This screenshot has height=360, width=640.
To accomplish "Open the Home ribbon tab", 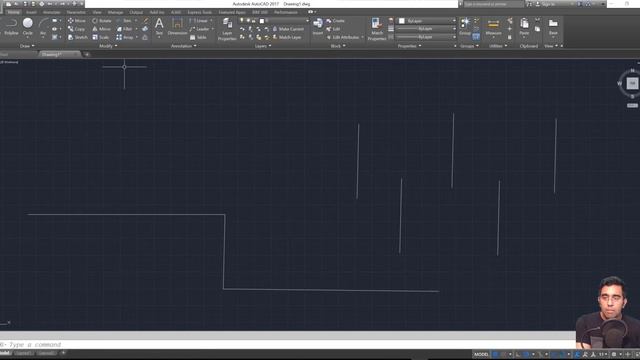I will pos(13,12).
